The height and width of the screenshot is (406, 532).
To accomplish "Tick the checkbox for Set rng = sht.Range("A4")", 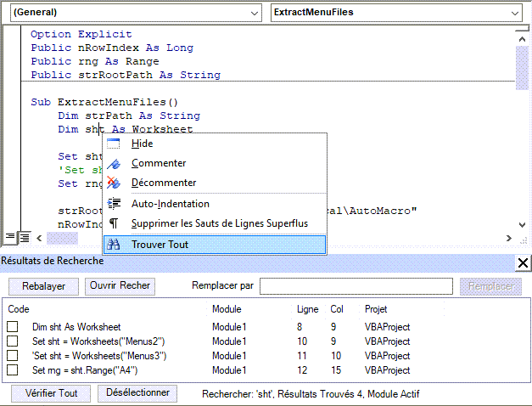I will coord(13,369).
